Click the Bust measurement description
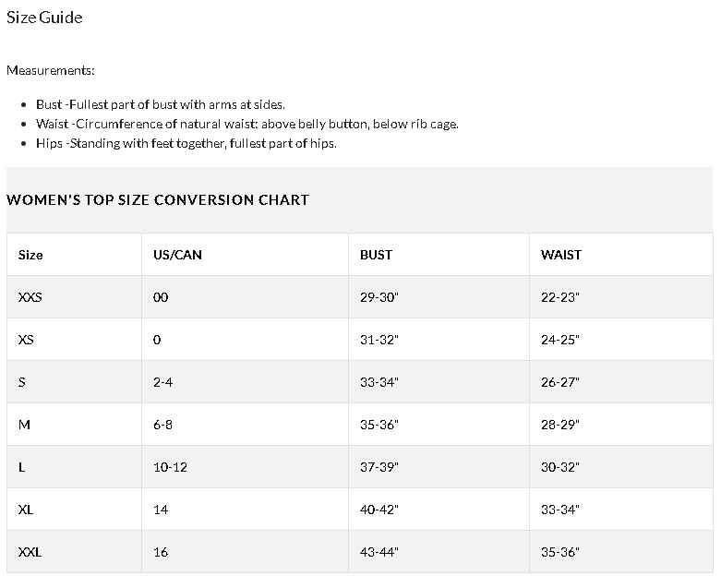 (160, 104)
